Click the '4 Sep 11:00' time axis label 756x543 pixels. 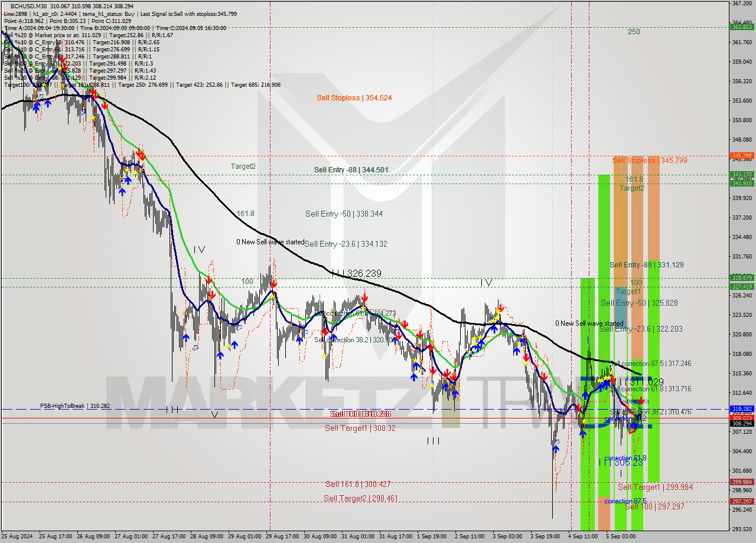click(x=583, y=537)
